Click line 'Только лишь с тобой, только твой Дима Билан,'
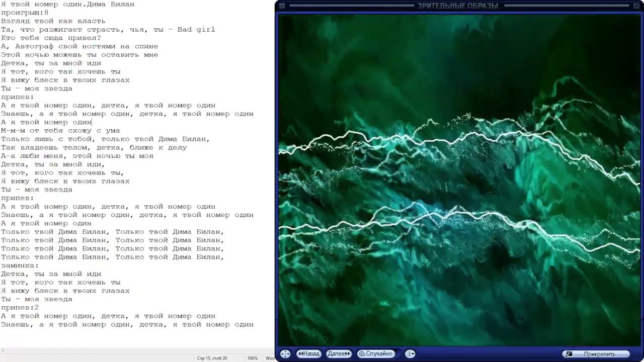The height and width of the screenshot is (362, 644). click(x=106, y=139)
